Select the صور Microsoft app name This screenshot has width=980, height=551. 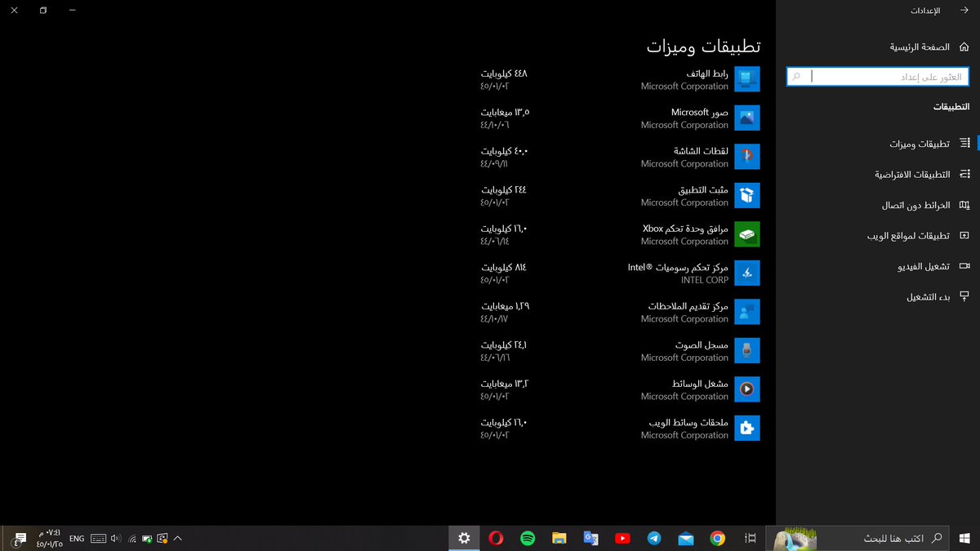[x=700, y=112]
